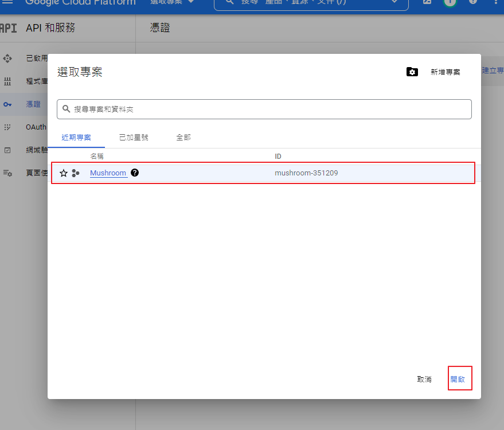The image size is (504, 430).
Task: Open the hamburger navigation menu
Action: coord(8,2)
